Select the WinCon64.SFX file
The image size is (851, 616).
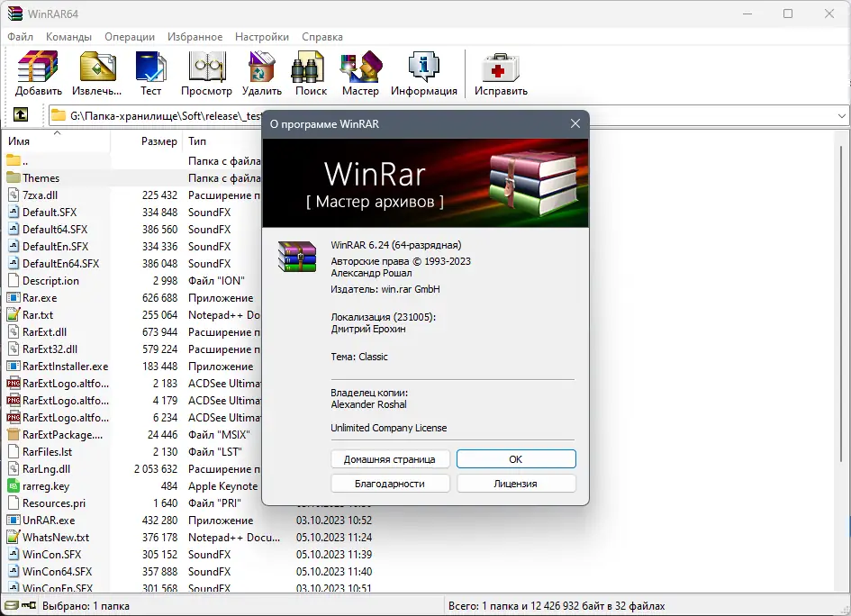point(57,571)
